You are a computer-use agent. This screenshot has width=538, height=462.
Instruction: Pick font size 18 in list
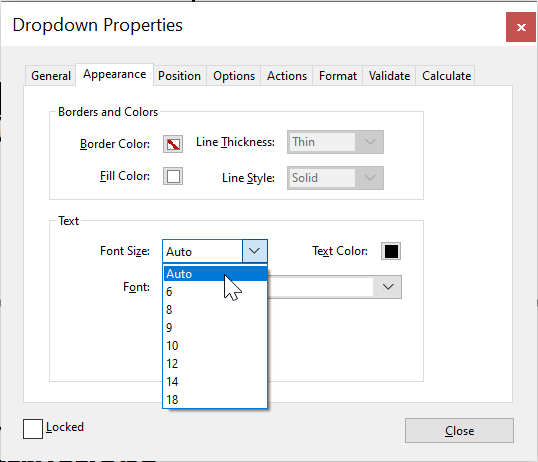point(215,400)
